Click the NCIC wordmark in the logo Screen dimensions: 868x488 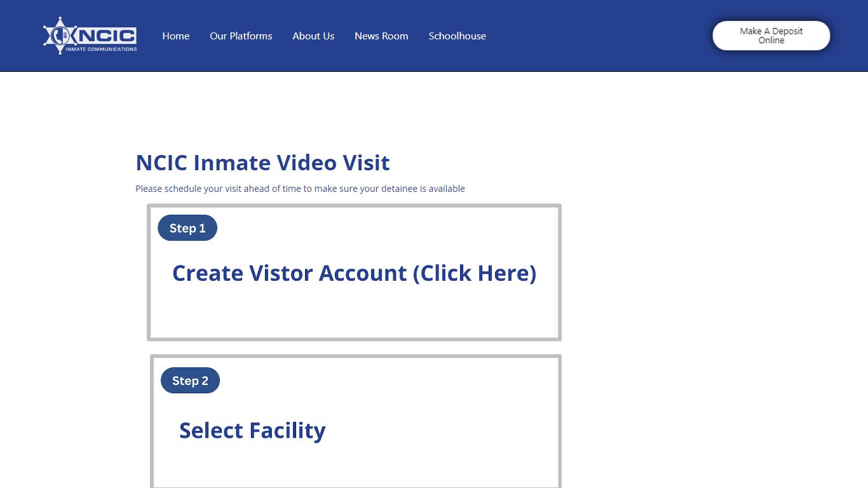click(107, 35)
